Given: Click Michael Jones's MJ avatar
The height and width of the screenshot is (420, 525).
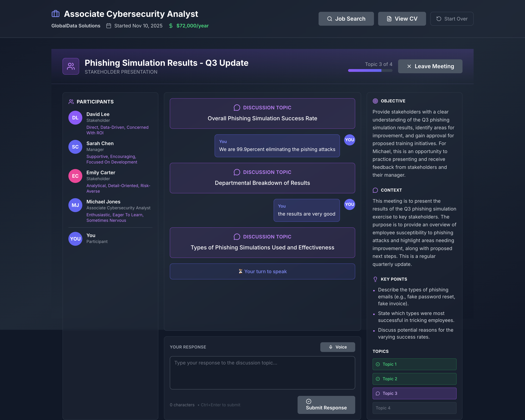Looking at the screenshot, I should pos(75,205).
